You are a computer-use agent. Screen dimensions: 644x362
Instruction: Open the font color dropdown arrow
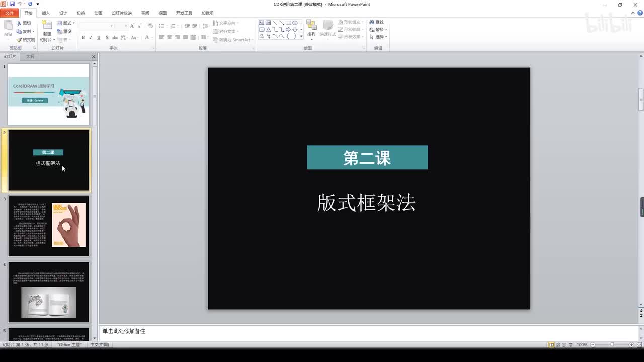[152, 37]
